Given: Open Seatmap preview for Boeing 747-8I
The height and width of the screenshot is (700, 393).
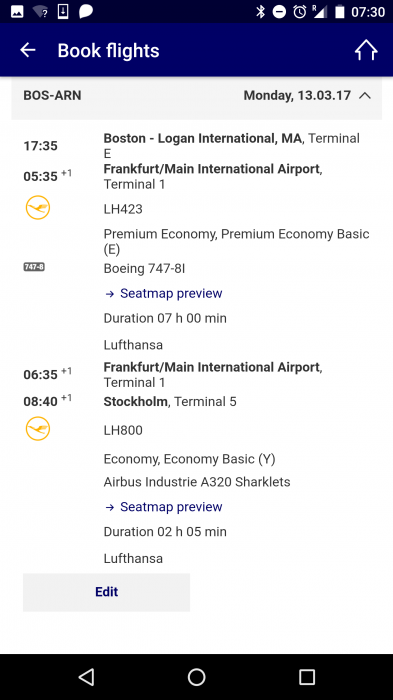Looking at the screenshot, I should pos(163,293).
